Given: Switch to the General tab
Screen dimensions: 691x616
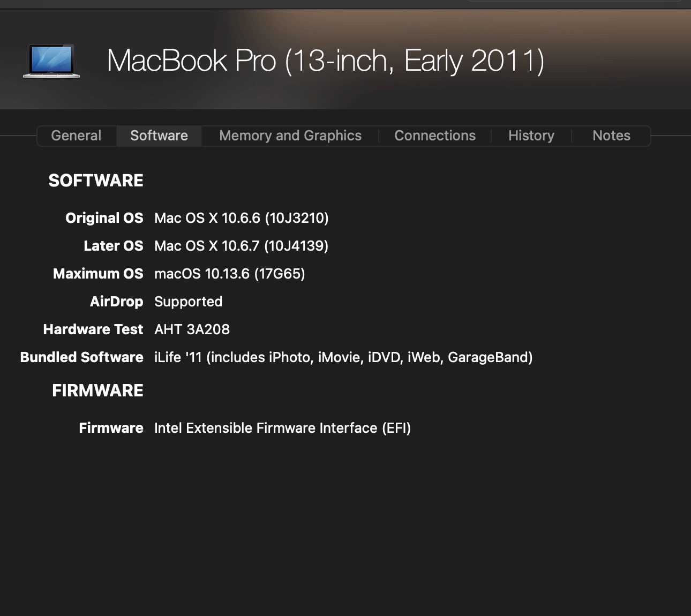Looking at the screenshot, I should pyautogui.click(x=76, y=136).
